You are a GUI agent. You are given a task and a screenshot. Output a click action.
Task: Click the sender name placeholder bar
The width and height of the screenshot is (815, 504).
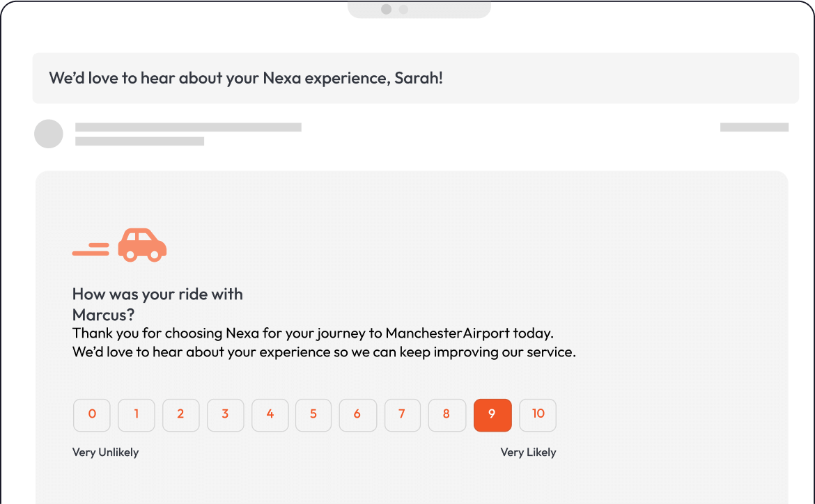point(188,127)
